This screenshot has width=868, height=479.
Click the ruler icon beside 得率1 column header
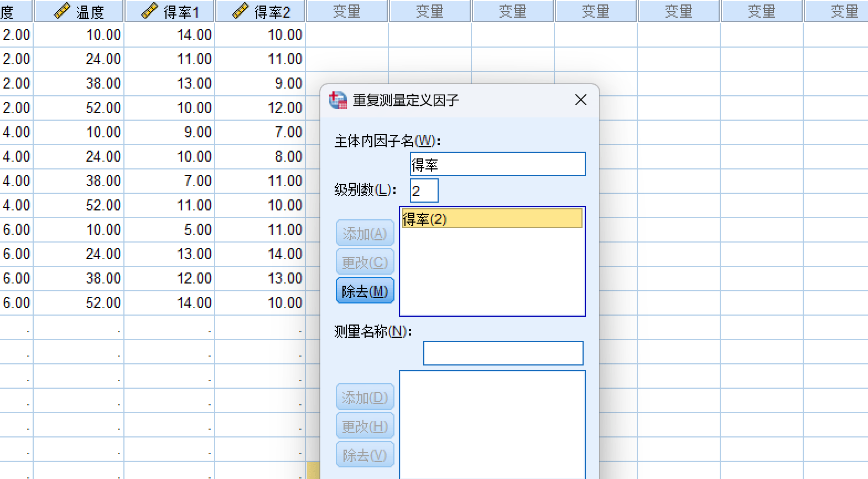tap(149, 11)
